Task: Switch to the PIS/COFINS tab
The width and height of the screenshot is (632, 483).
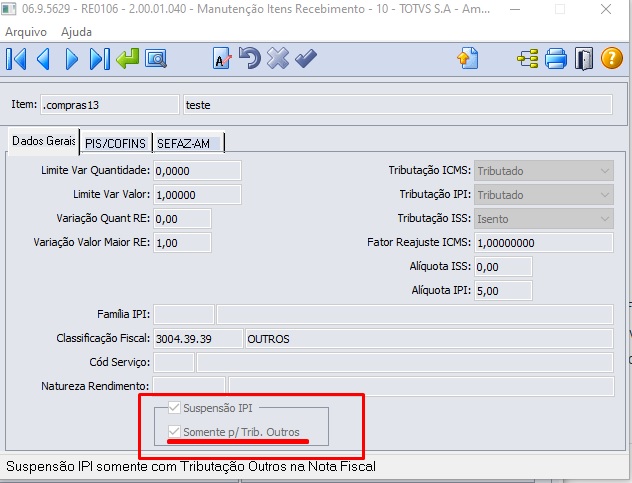Action: point(115,144)
